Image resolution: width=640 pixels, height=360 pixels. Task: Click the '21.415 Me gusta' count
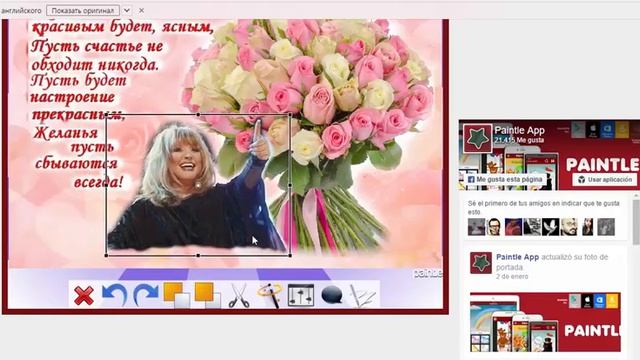[x=519, y=140]
